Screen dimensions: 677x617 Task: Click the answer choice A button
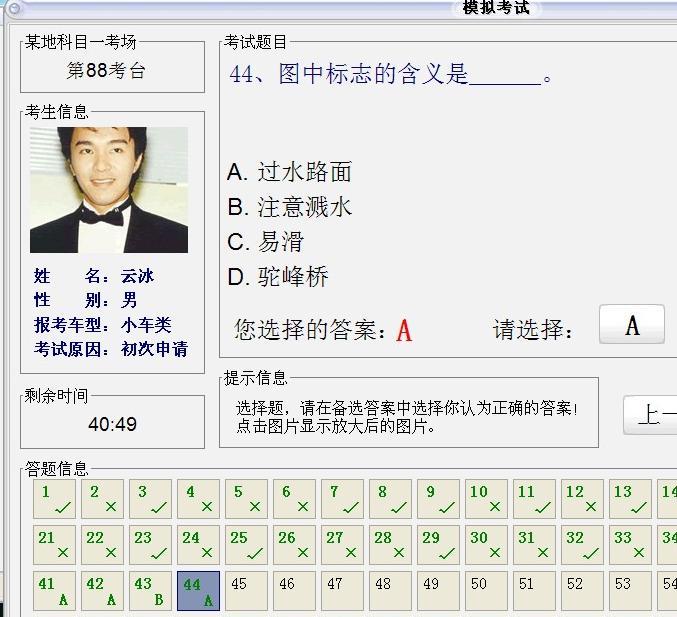[x=631, y=325]
